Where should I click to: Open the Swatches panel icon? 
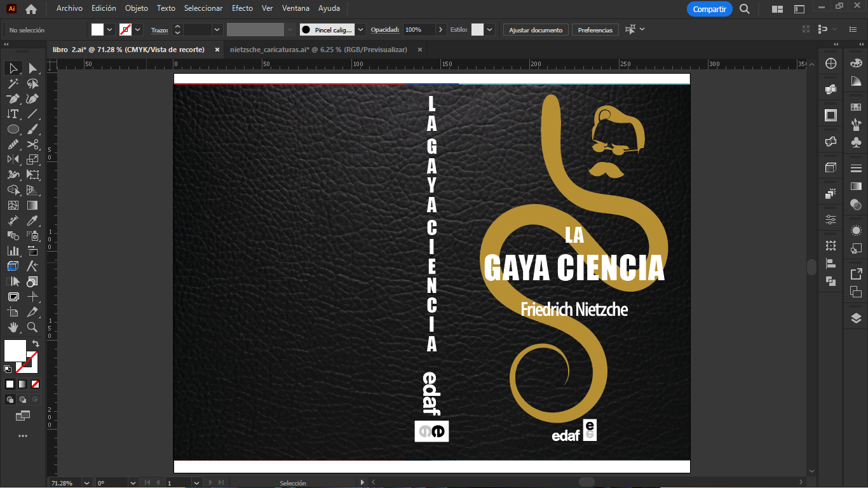[856, 107]
